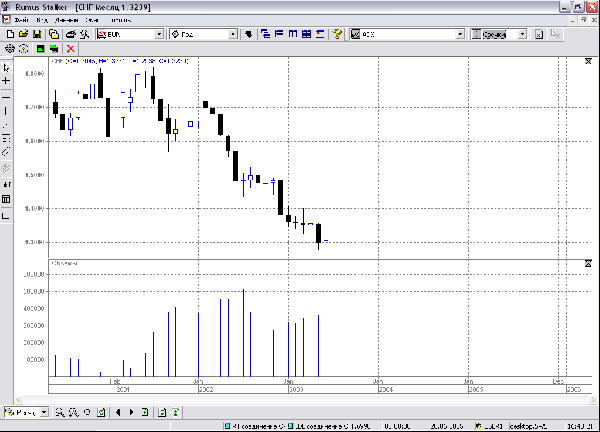Zoom in with magnifier plus icon
Image resolution: width=600 pixels, height=432 pixels.
[60, 412]
